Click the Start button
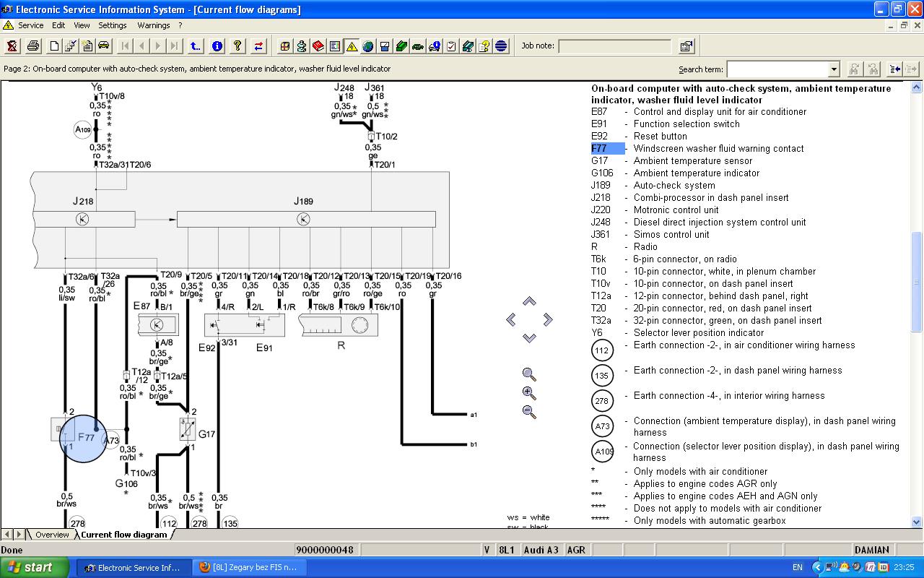The width and height of the screenshot is (924, 578). coord(35,567)
